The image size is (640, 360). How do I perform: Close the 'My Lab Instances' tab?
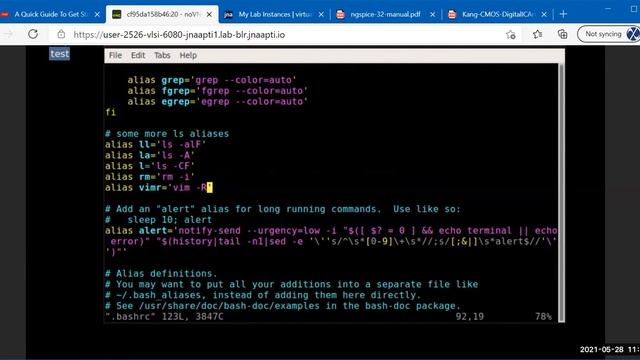coord(321,14)
